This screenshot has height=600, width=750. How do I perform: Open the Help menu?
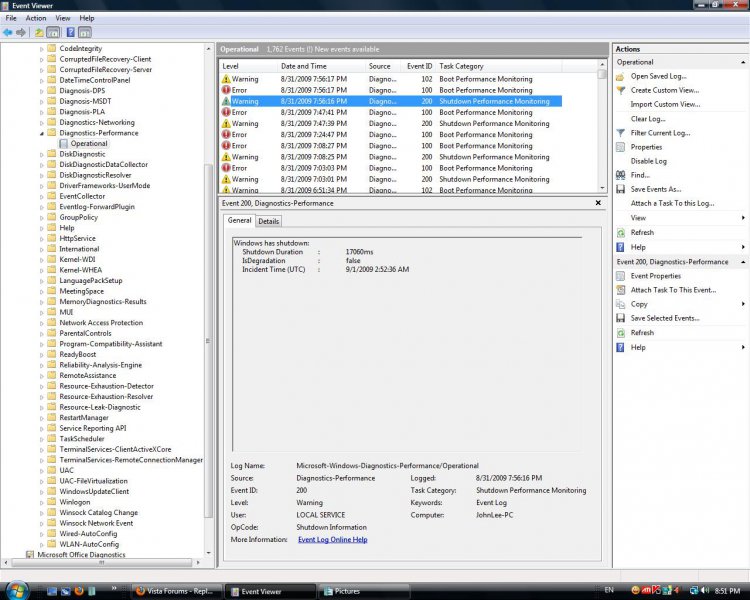pyautogui.click(x=87, y=18)
